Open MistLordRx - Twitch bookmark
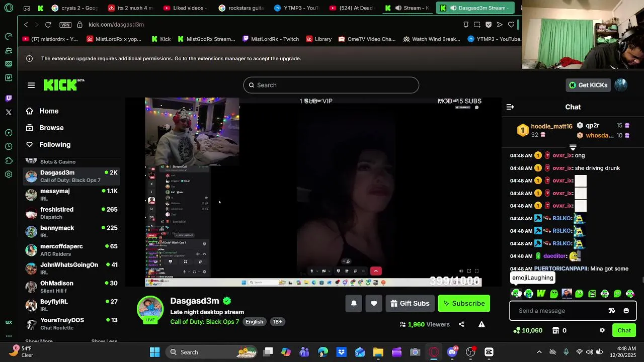 pos(271,39)
